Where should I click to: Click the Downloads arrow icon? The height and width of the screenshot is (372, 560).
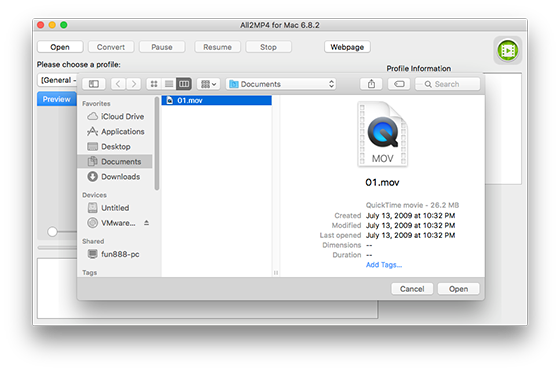coord(92,176)
